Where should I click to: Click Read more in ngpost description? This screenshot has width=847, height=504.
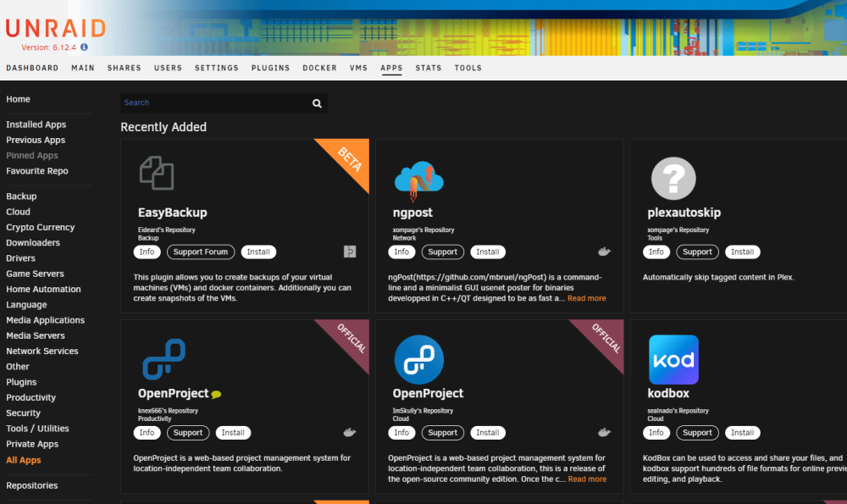(x=587, y=298)
